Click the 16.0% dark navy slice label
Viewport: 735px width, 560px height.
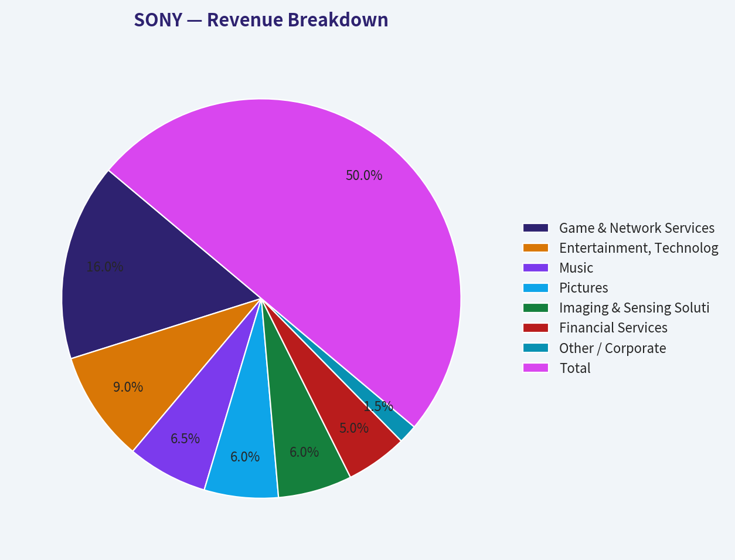click(105, 266)
